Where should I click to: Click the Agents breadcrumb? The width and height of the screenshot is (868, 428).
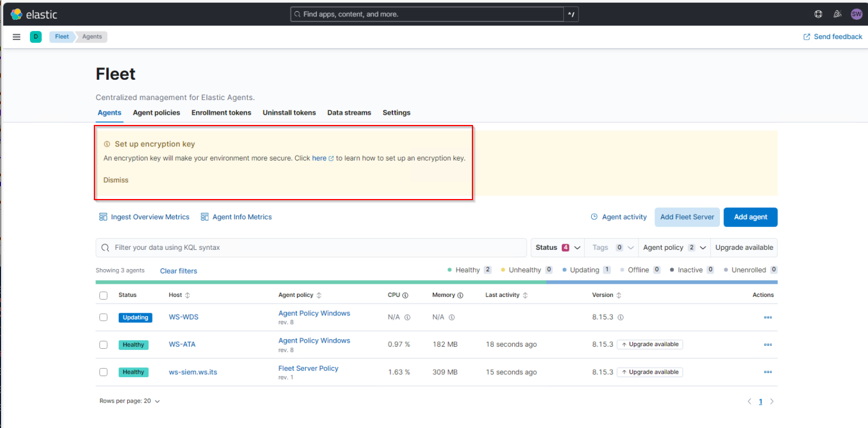(92, 37)
